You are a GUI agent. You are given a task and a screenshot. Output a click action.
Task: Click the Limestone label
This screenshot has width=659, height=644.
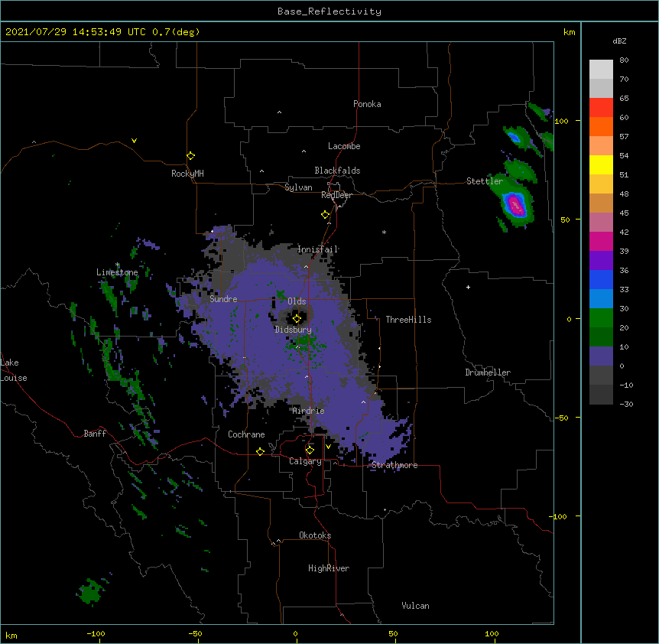(x=117, y=272)
